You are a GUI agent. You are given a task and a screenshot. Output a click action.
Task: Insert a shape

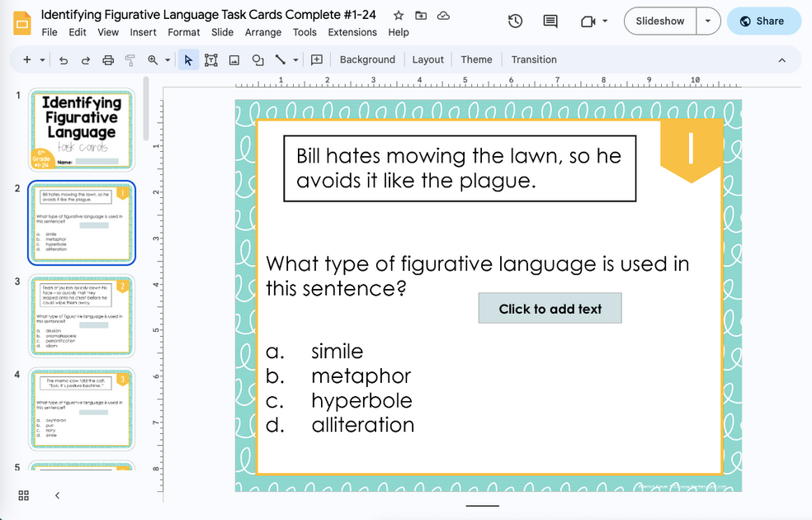pos(257,59)
